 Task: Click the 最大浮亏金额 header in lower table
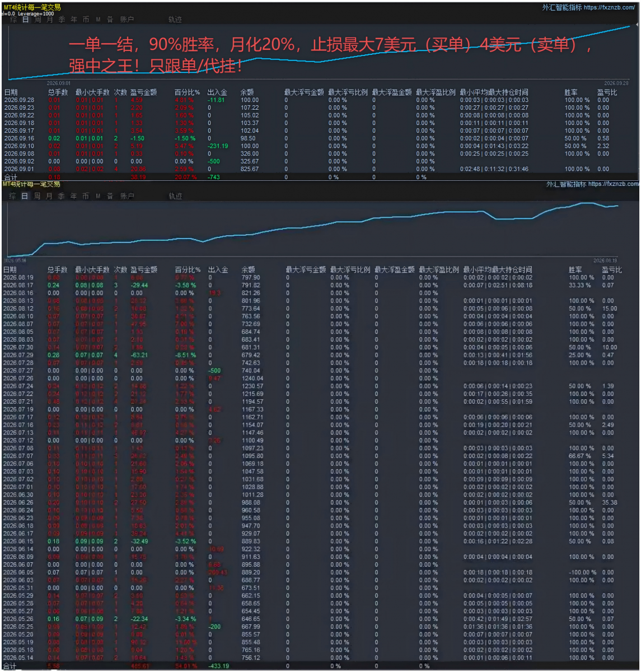(x=306, y=270)
